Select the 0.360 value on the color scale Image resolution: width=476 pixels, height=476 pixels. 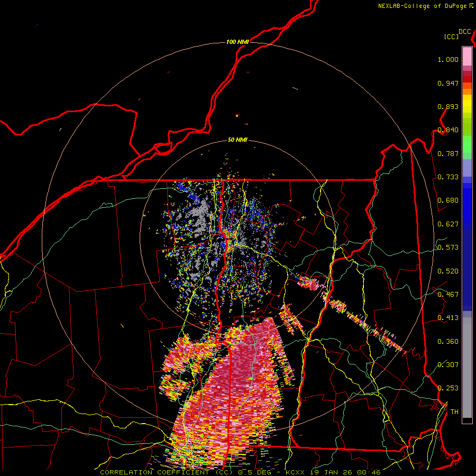pyautogui.click(x=448, y=342)
